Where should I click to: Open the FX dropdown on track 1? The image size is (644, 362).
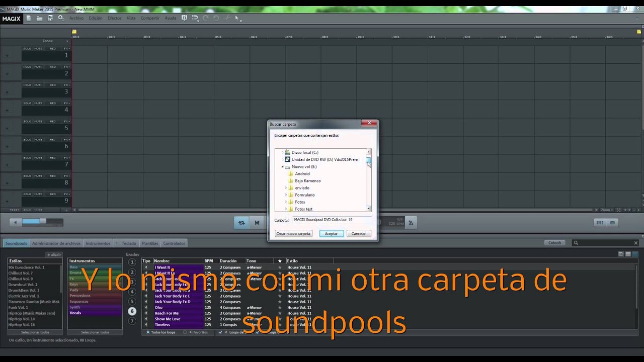tap(66, 49)
